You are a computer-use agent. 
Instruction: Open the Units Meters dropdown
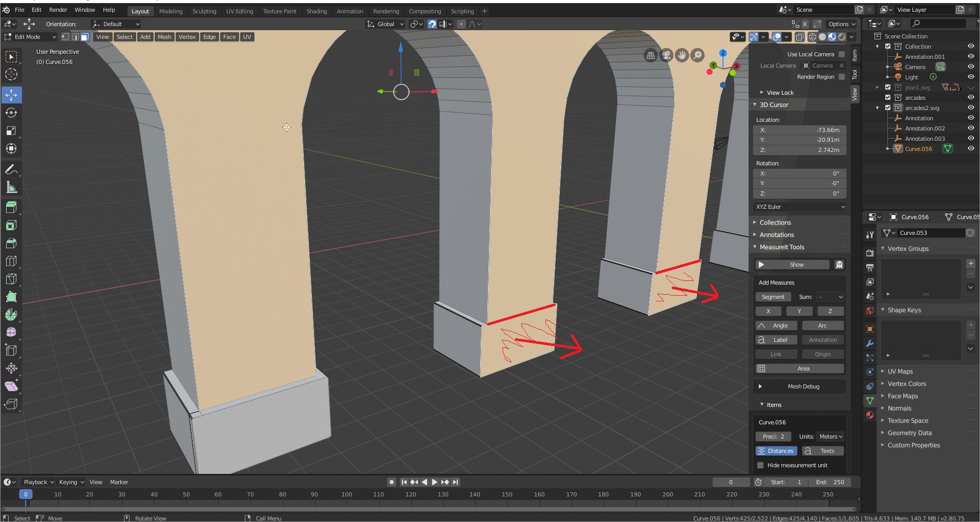(830, 437)
